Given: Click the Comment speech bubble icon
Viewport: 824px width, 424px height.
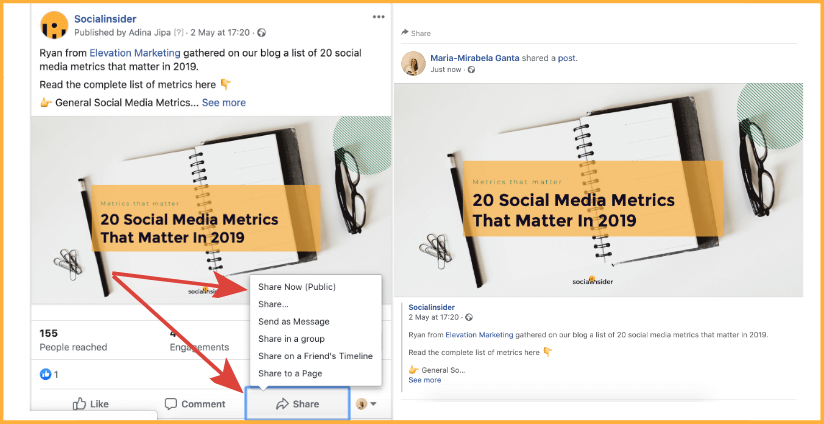Looking at the screenshot, I should pos(171,404).
